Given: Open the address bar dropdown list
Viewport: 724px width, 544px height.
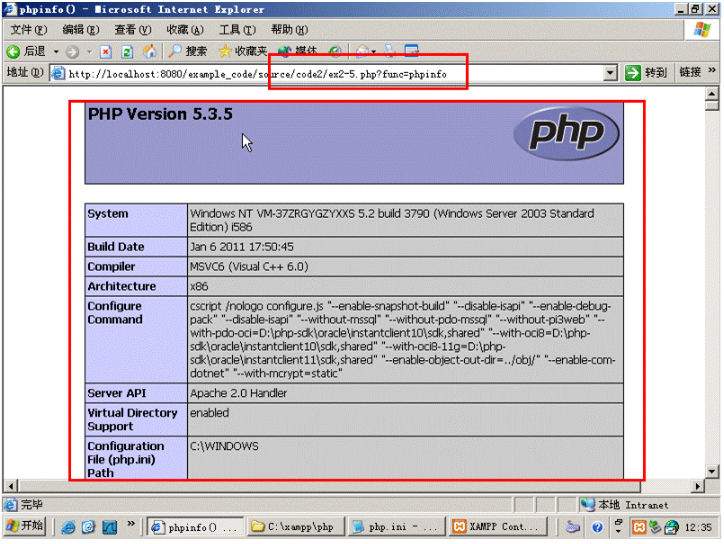Looking at the screenshot, I should tap(610, 73).
